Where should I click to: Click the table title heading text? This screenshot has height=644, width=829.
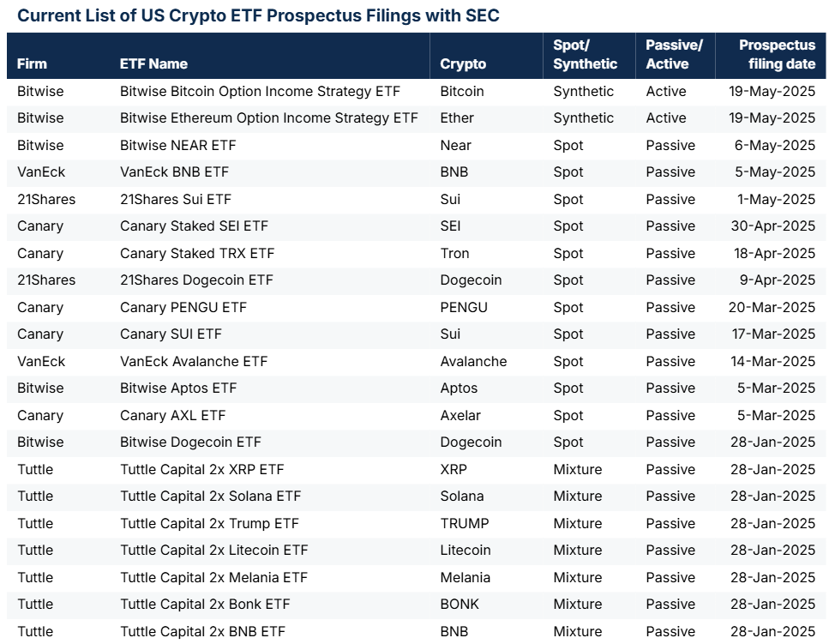tap(258, 15)
